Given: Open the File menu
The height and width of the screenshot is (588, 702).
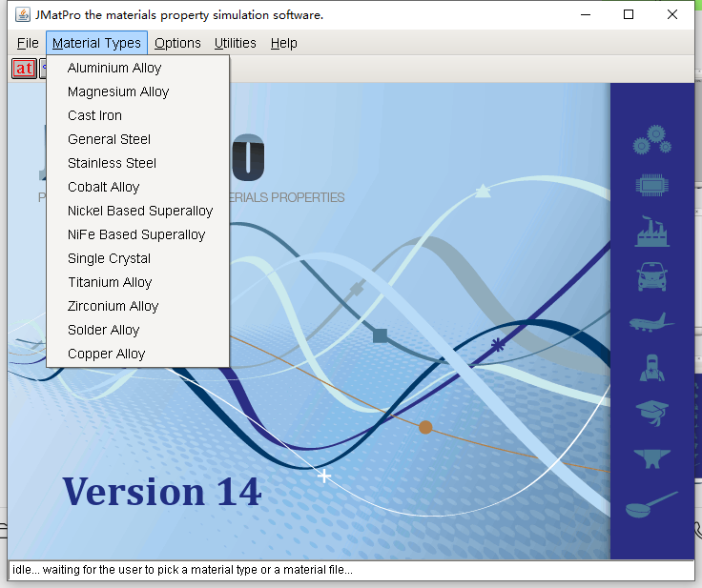Looking at the screenshot, I should point(28,43).
